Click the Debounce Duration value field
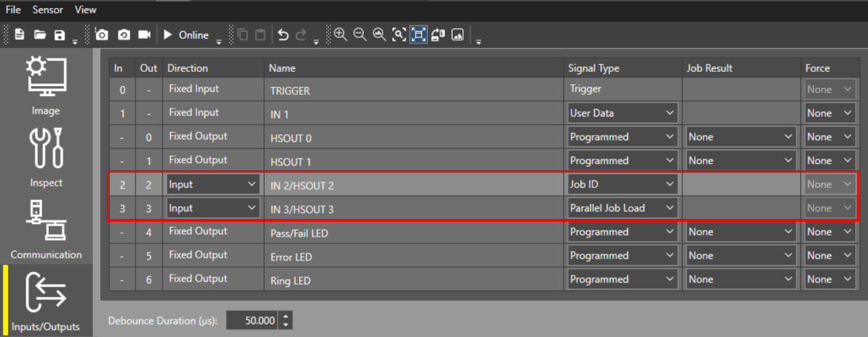Screen dimensions: 868x337 point(253,321)
